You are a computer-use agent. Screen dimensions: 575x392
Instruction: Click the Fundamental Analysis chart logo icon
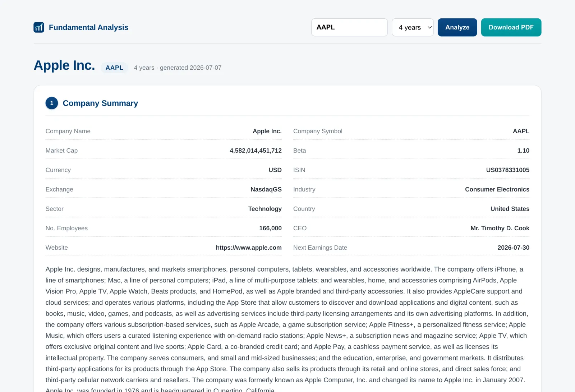[x=39, y=27]
